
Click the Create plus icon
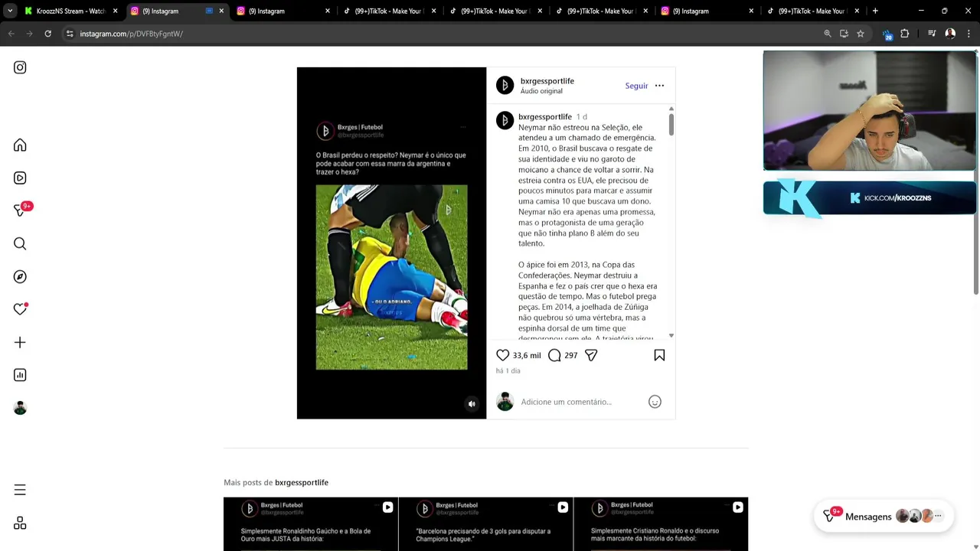tap(20, 343)
